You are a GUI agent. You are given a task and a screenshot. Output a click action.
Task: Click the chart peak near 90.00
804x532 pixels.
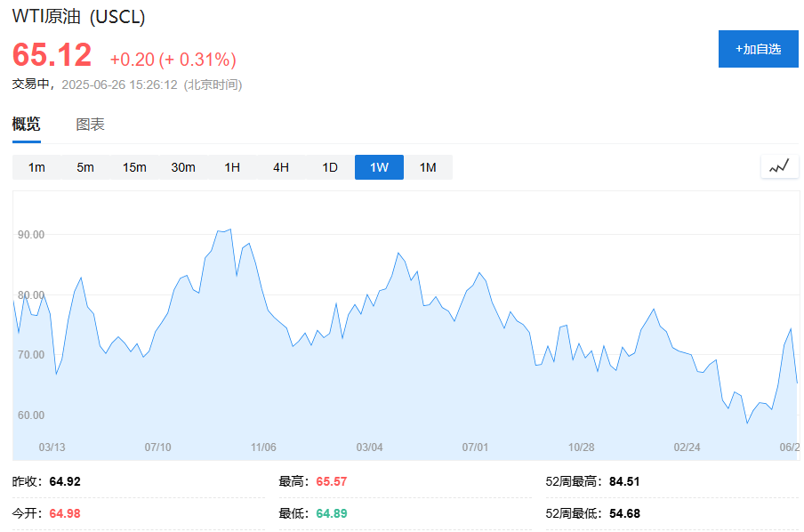click(x=229, y=230)
